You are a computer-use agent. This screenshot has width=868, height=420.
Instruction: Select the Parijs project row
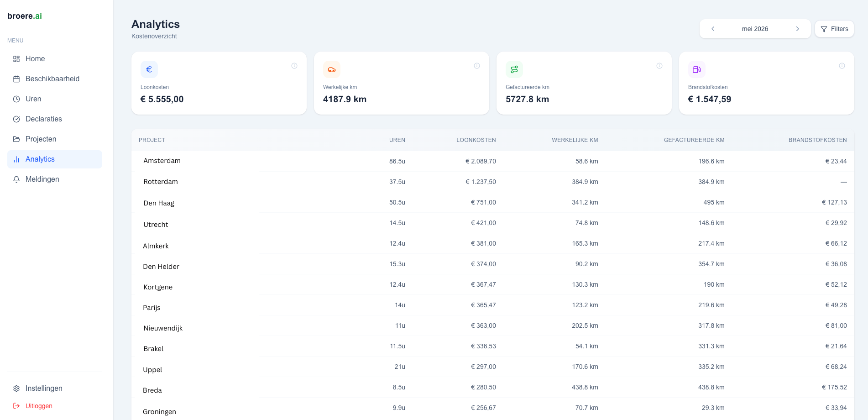point(493,305)
